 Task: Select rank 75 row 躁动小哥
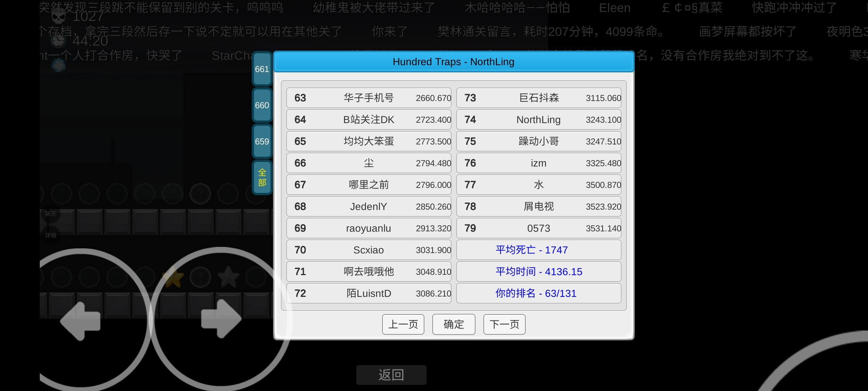[539, 141]
